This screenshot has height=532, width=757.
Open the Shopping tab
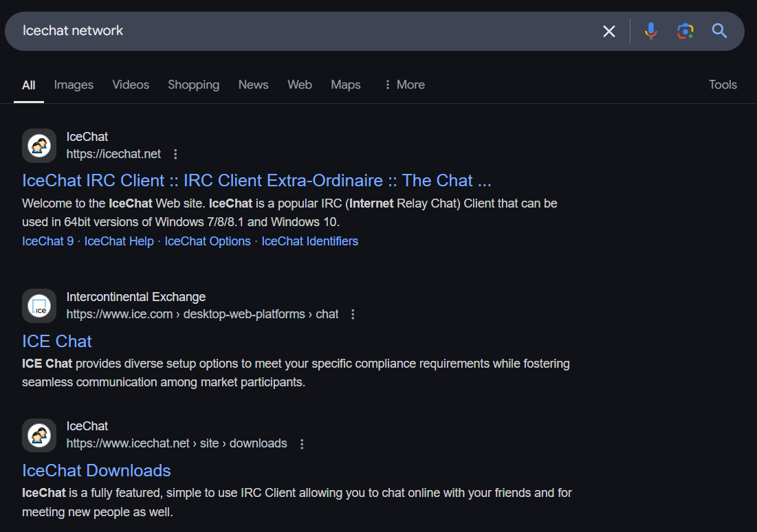194,85
